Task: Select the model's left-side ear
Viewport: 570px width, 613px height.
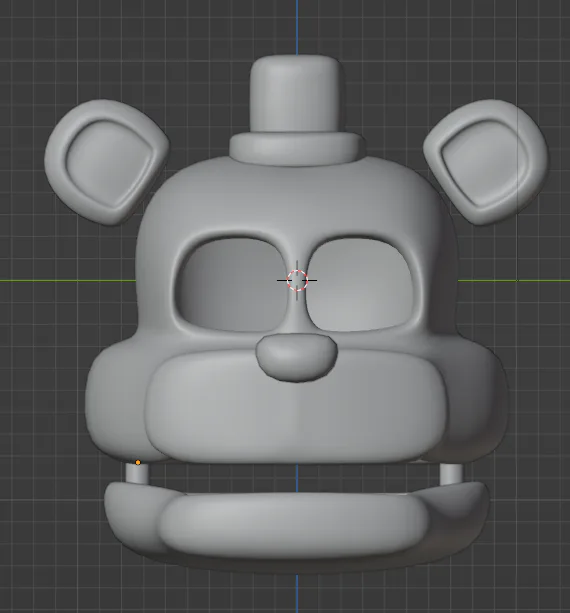Action: pyautogui.click(x=106, y=161)
